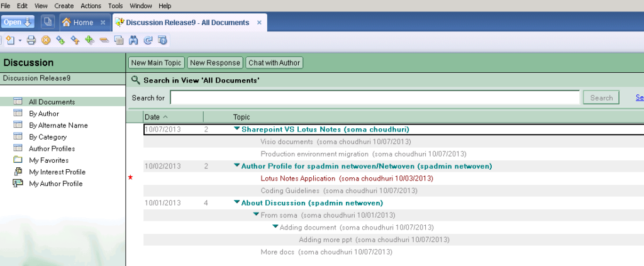Open the File menu
644x266 pixels.
point(5,6)
